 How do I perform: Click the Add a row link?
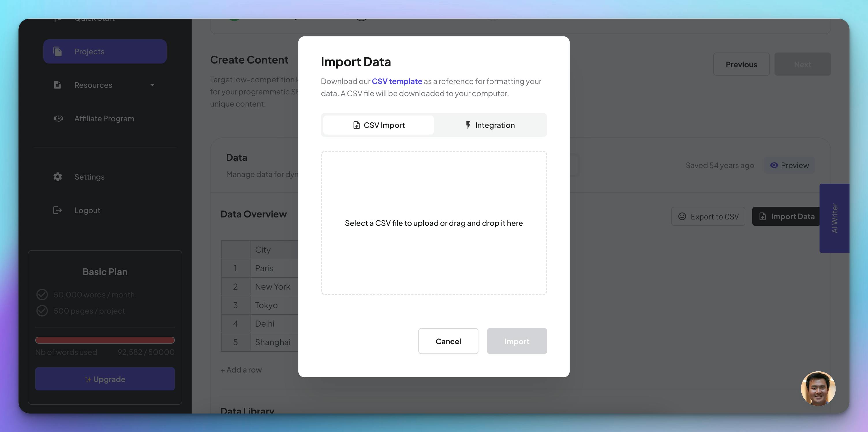coord(241,369)
